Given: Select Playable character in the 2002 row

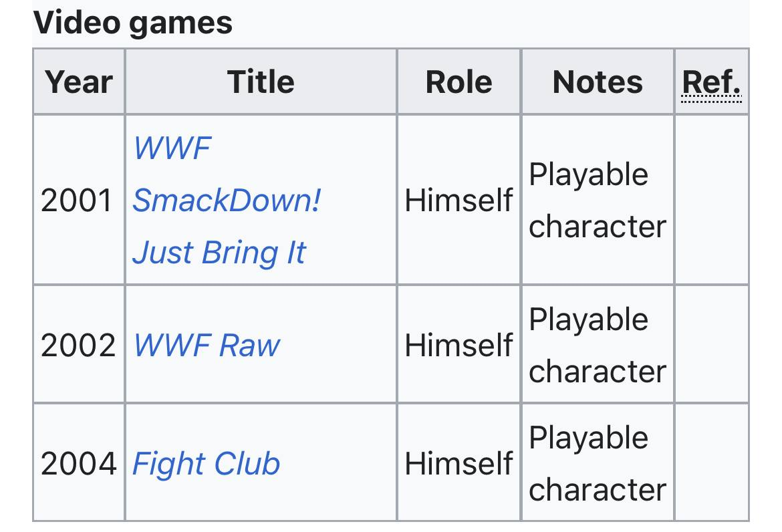Looking at the screenshot, I should [x=597, y=345].
